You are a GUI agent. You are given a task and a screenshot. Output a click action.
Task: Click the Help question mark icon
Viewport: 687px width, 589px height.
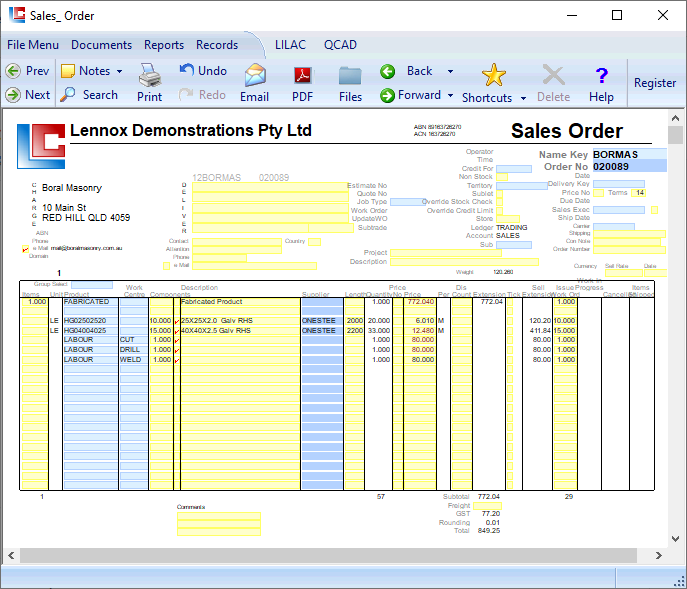pos(602,76)
